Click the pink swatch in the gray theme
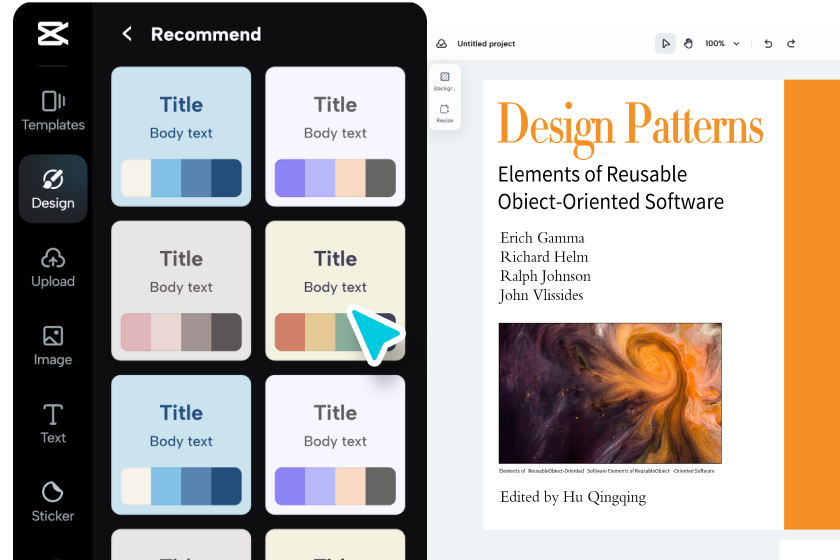Screen dimensions: 840x560 [x=136, y=332]
